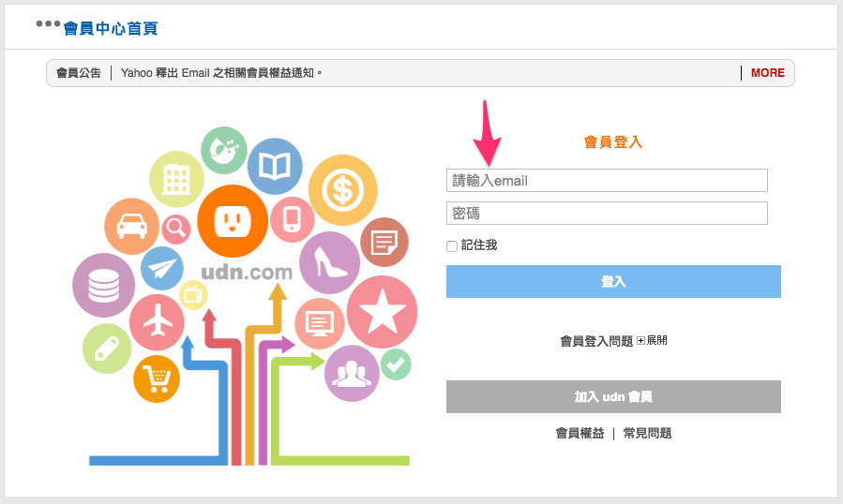Click the udn.com logo text

[x=247, y=273]
